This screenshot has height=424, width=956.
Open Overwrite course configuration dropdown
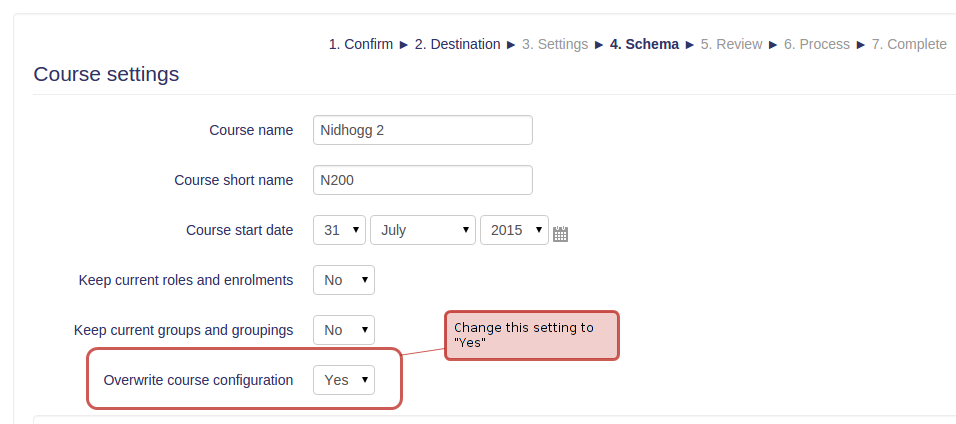[x=344, y=380]
